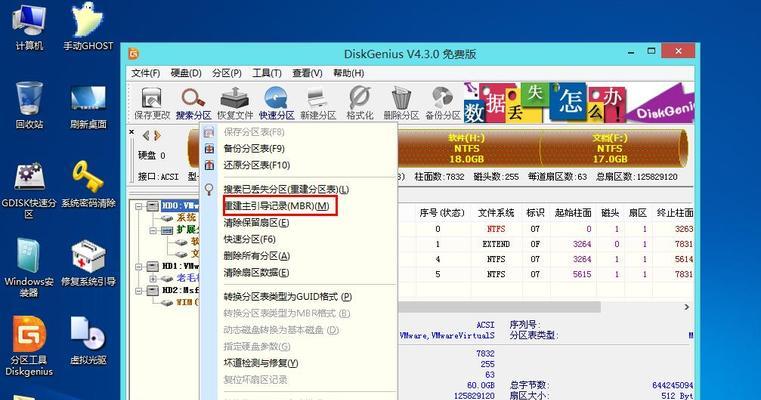Select the 系统密码清除 key icon
The height and width of the screenshot is (400, 761).
[x=88, y=184]
